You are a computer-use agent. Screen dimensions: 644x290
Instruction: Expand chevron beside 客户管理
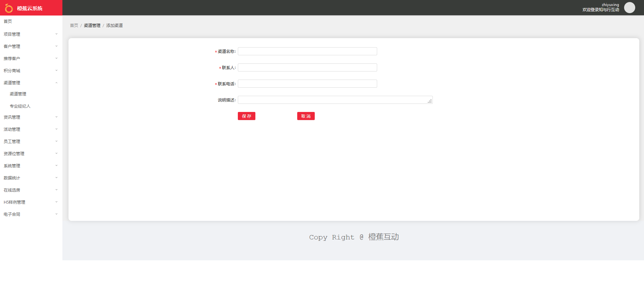(x=56, y=46)
